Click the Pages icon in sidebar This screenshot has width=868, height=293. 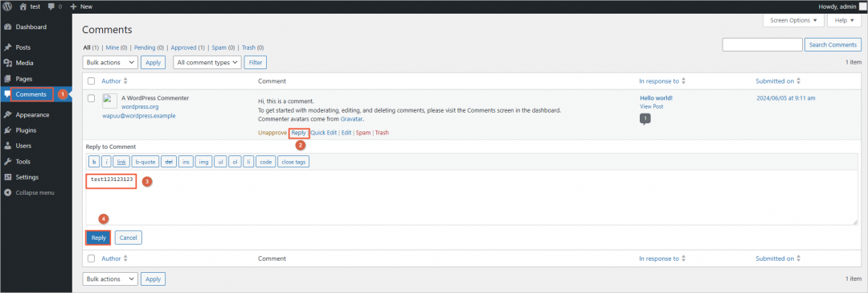(8, 79)
